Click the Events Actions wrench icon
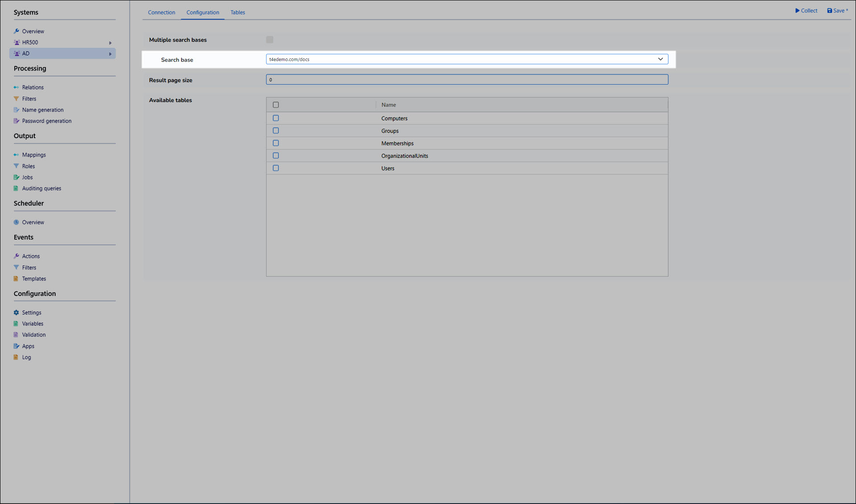 (x=16, y=256)
